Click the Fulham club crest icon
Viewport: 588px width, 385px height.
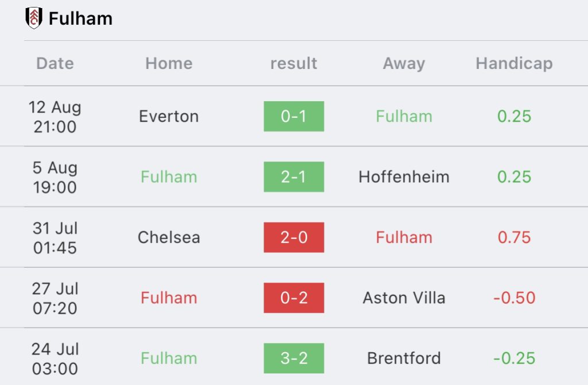pyautogui.click(x=34, y=18)
